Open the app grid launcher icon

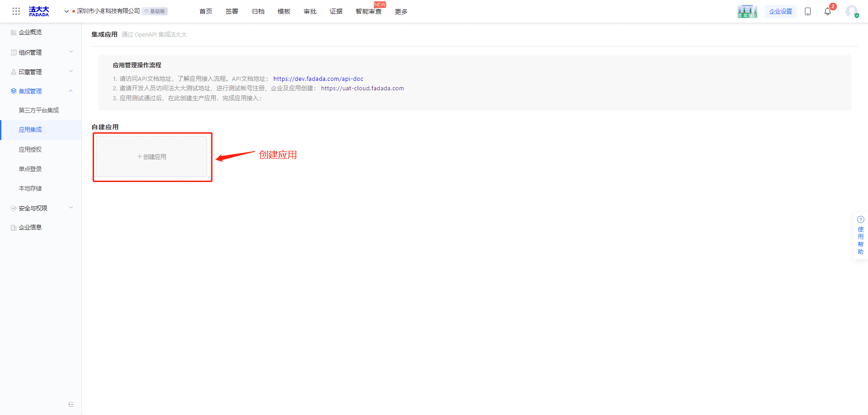(16, 11)
